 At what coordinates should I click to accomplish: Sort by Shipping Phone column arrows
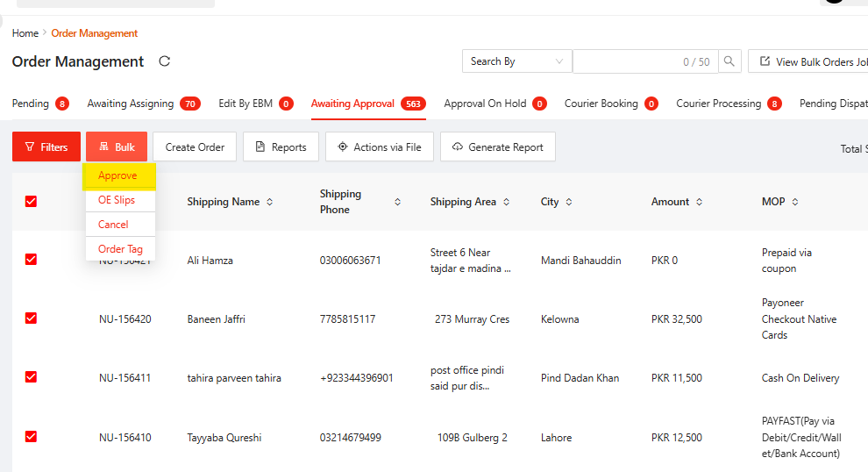397,202
